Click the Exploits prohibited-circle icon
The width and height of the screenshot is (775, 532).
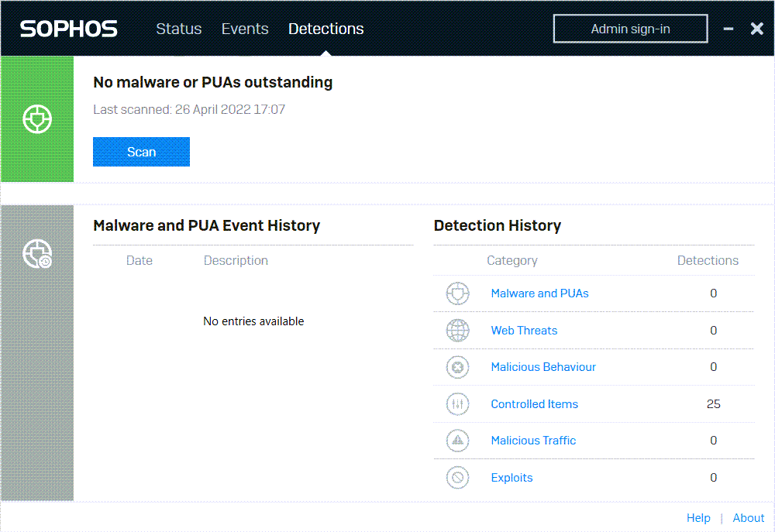(458, 478)
